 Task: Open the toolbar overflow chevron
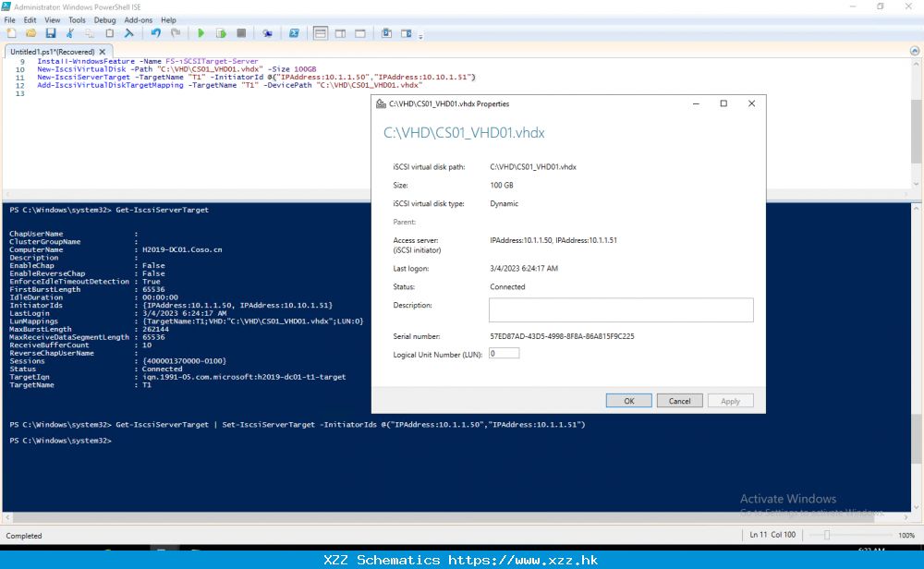click(421, 35)
